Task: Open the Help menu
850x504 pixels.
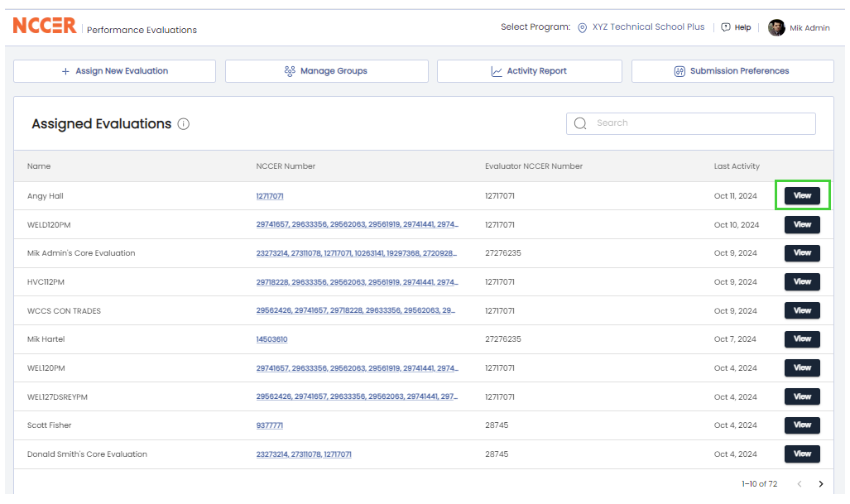Action: (736, 26)
